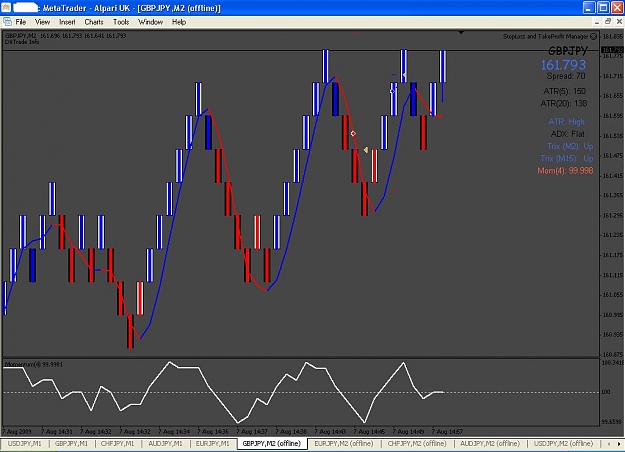
Task: Open the Insert menu
Action: 67,22
